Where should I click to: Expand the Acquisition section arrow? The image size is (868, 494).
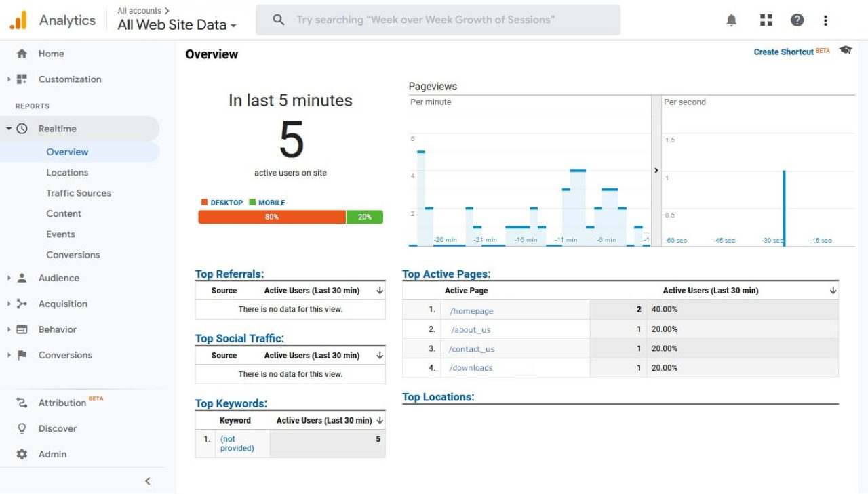point(9,304)
